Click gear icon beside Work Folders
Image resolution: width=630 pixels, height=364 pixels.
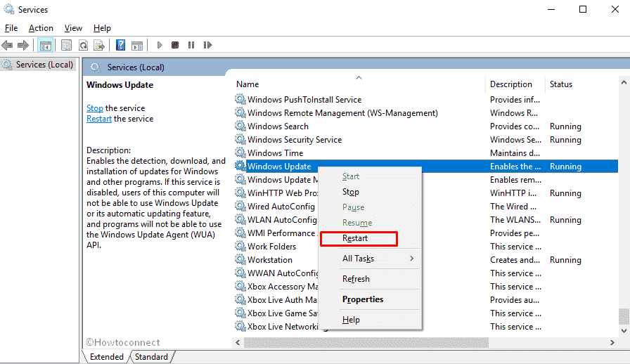(240, 246)
